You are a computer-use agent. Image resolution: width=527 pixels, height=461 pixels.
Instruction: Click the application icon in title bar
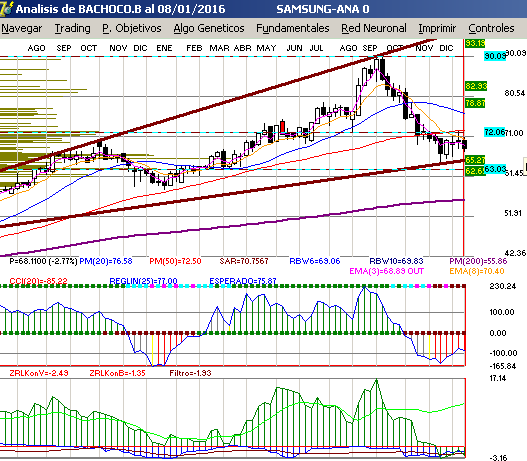tap(6, 8)
